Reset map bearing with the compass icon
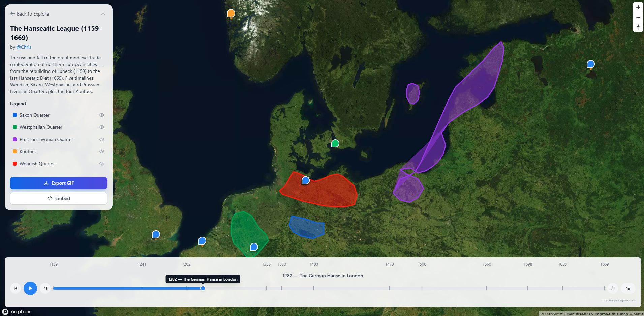The width and height of the screenshot is (644, 316). [638, 27]
